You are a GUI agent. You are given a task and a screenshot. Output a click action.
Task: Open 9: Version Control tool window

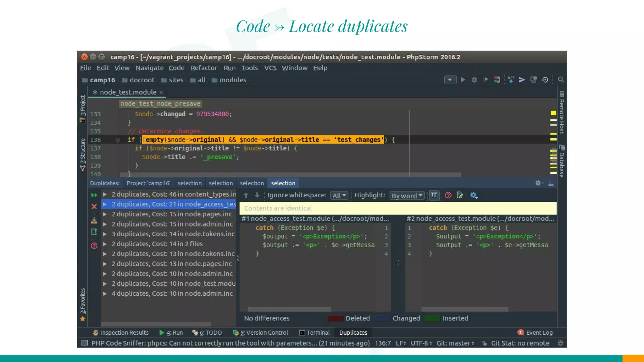click(x=260, y=332)
